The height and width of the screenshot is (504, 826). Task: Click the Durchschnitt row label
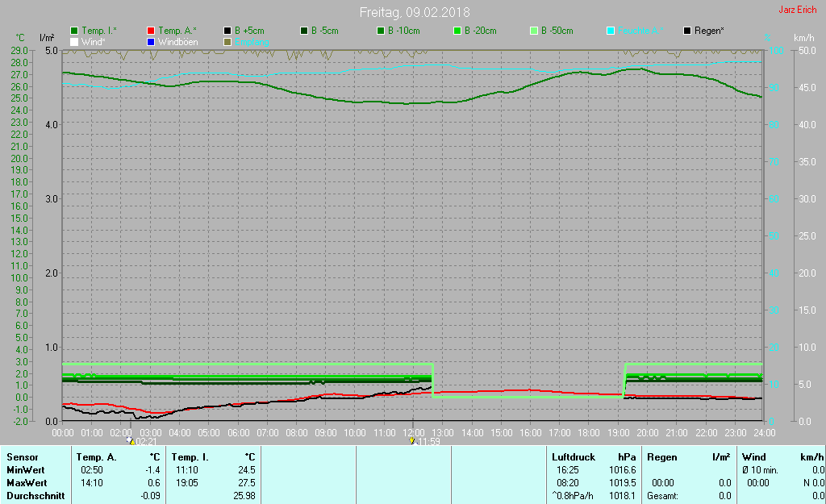click(x=35, y=496)
